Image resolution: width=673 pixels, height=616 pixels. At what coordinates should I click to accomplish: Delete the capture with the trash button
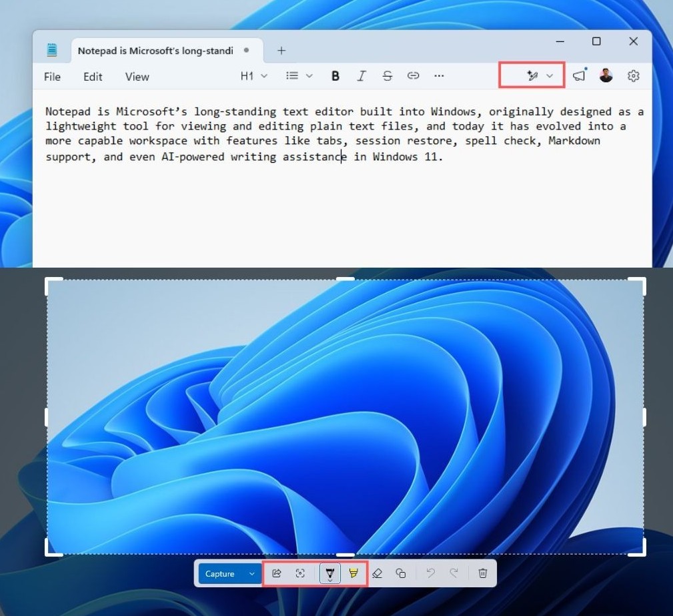pyautogui.click(x=482, y=573)
